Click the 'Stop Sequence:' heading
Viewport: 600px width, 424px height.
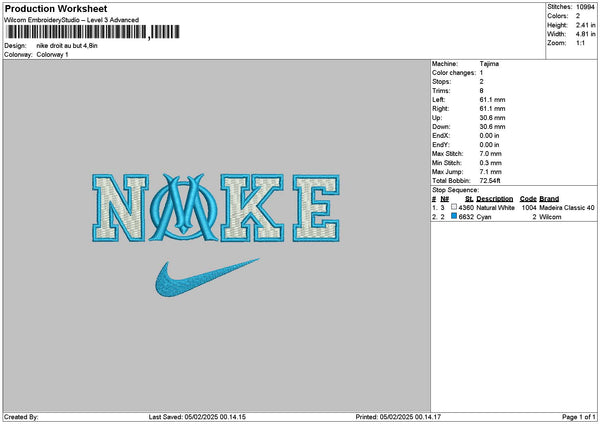[455, 190]
